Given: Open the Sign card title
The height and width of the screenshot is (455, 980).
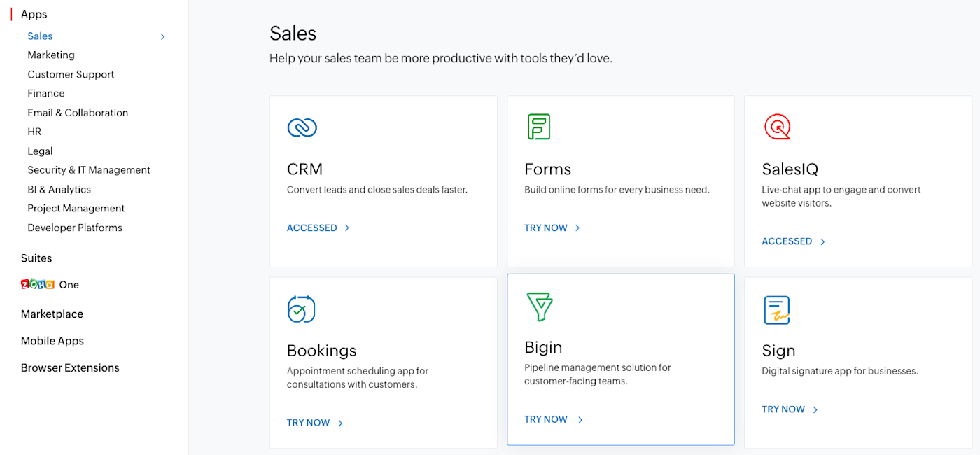Looking at the screenshot, I should 778,351.
